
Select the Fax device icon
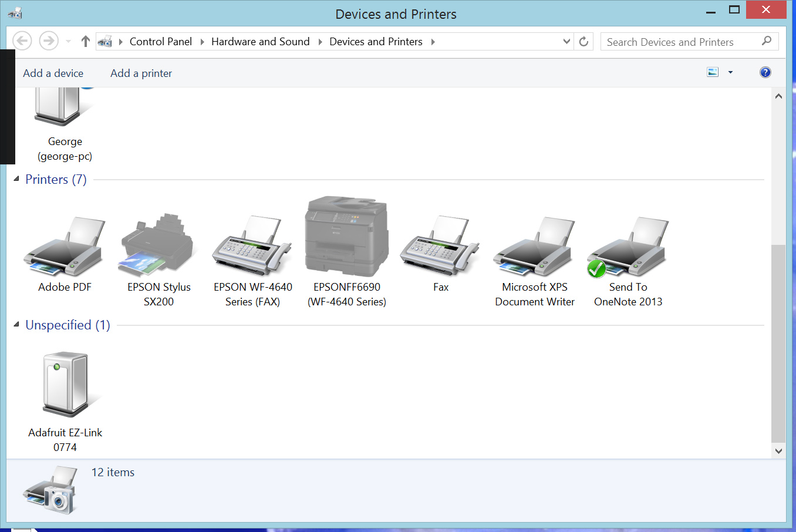tap(440, 245)
